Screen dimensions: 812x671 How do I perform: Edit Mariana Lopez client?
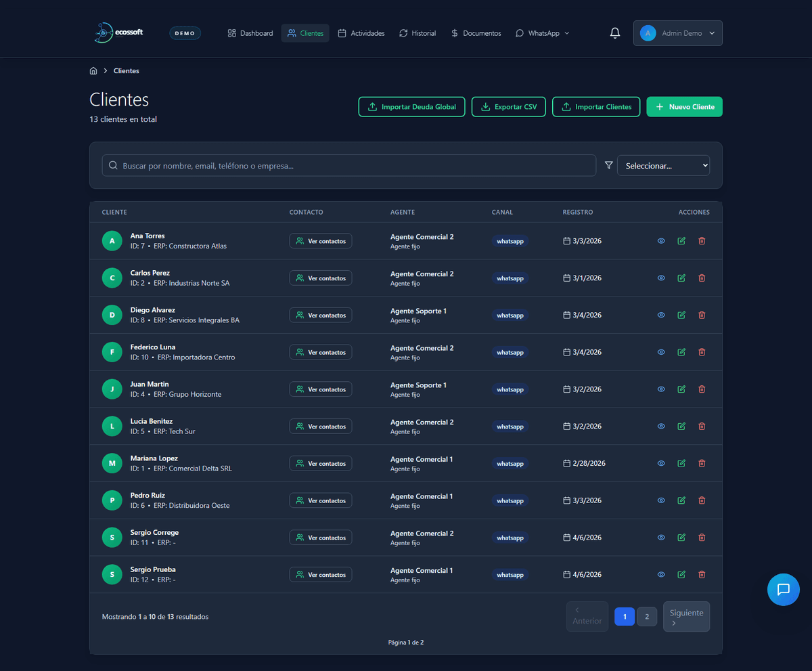pyautogui.click(x=681, y=463)
